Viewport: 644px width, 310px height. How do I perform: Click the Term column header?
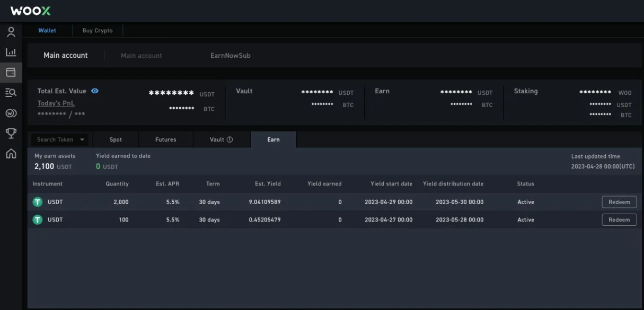(x=213, y=184)
